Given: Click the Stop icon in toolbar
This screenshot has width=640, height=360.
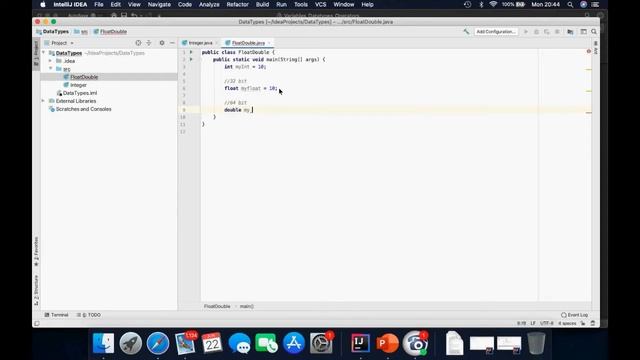Looking at the screenshot, I should point(557,31).
